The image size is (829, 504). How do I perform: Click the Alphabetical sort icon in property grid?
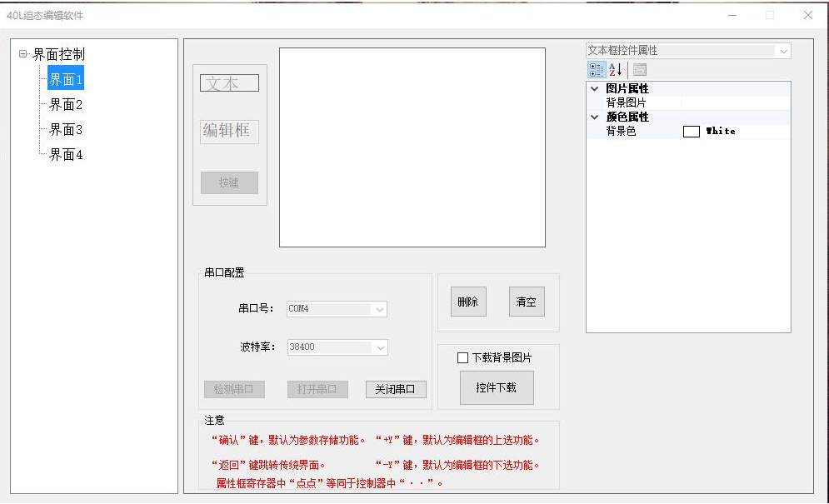tap(616, 70)
